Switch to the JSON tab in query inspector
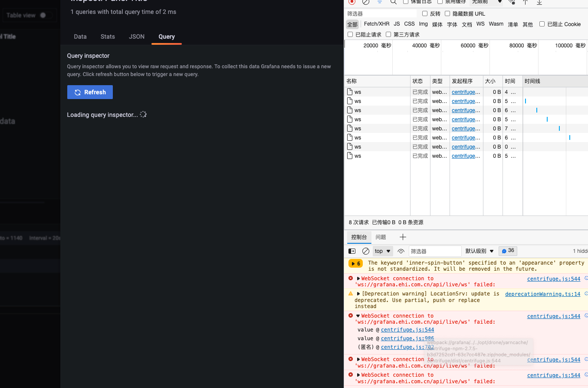This screenshot has height=388, width=588. (x=137, y=36)
